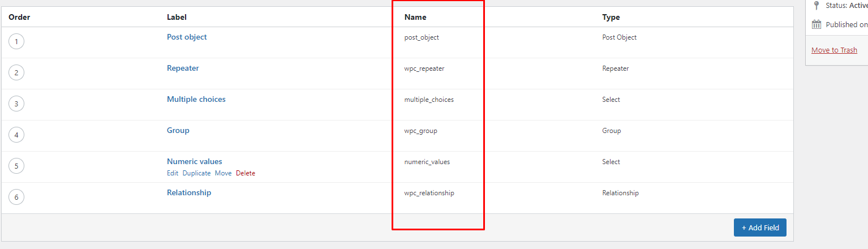868x249 pixels.
Task: Open the Numeric values field label
Action: 194,161
